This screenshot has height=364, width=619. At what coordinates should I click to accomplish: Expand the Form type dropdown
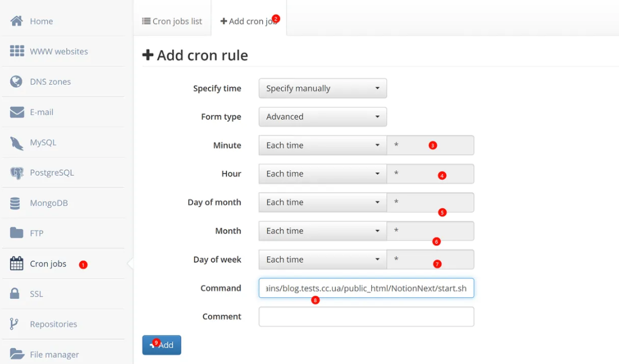point(322,116)
